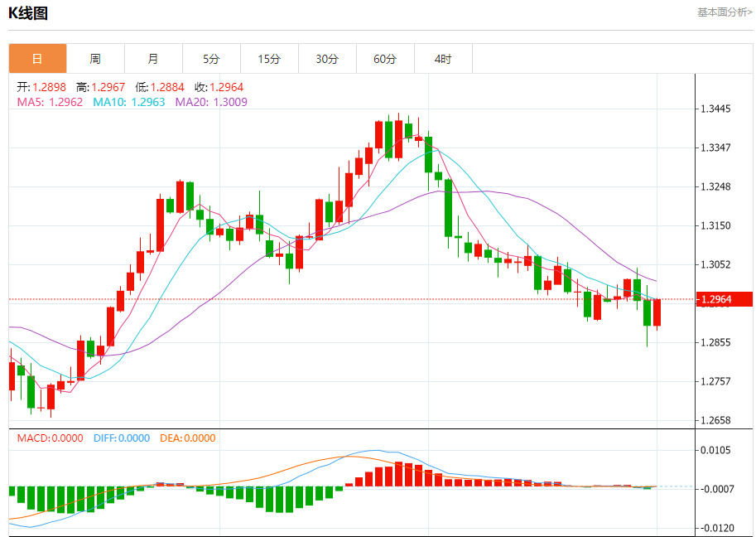Open the 基本面分析 link
Screen dimensions: 756x537
725,12
